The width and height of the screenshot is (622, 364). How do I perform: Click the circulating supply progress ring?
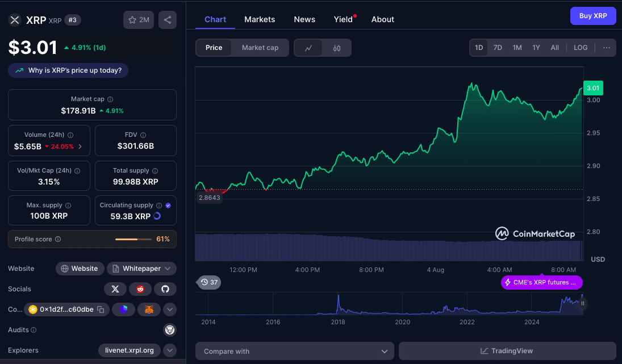[157, 216]
